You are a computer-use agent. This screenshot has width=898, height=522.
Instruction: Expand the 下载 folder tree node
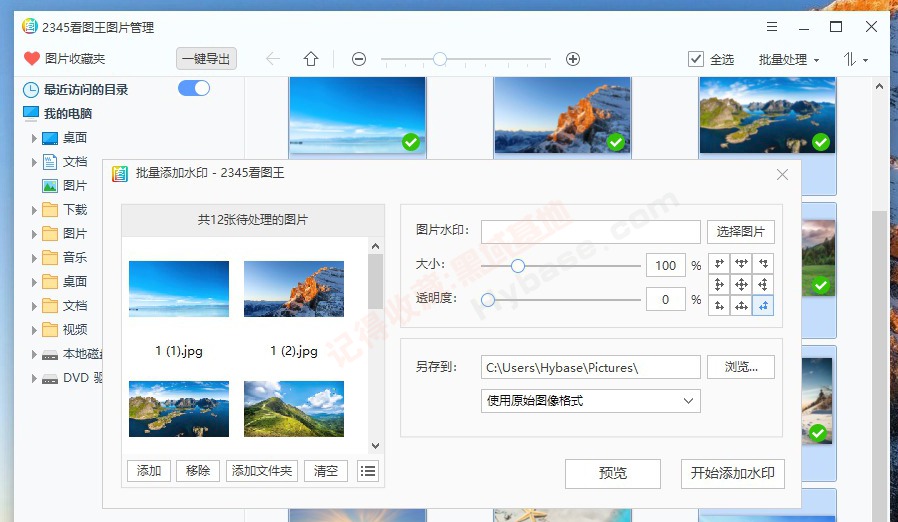[x=34, y=210]
